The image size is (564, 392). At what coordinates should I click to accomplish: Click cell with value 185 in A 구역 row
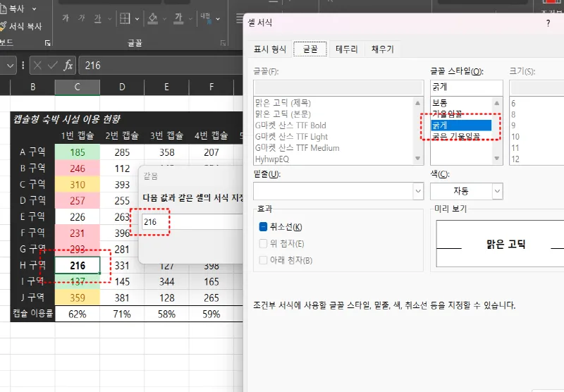point(78,152)
